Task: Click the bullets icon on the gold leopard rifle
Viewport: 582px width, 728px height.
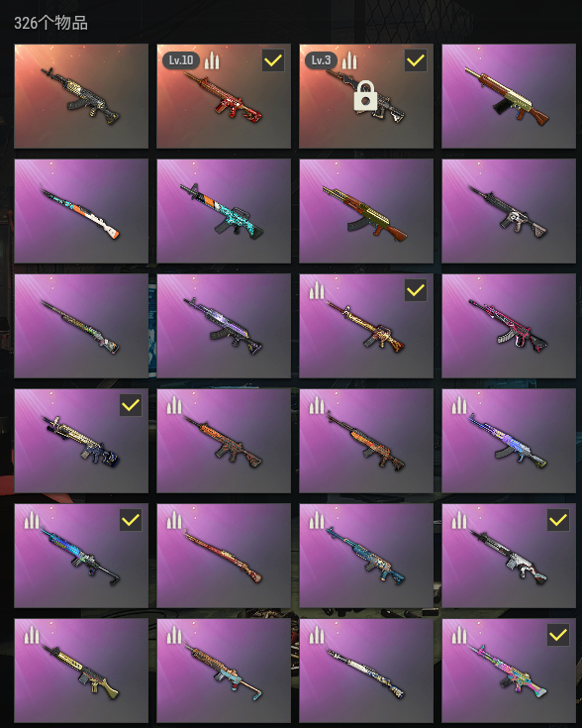Action: (317, 290)
